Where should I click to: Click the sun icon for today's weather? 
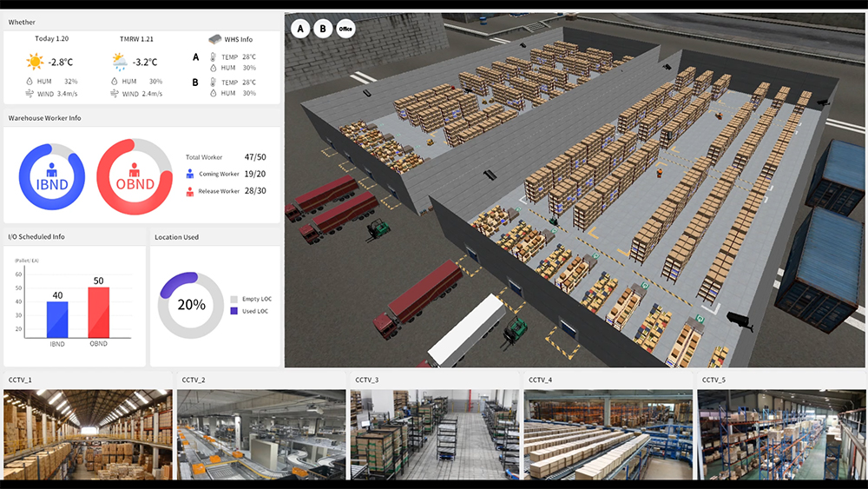tap(35, 62)
